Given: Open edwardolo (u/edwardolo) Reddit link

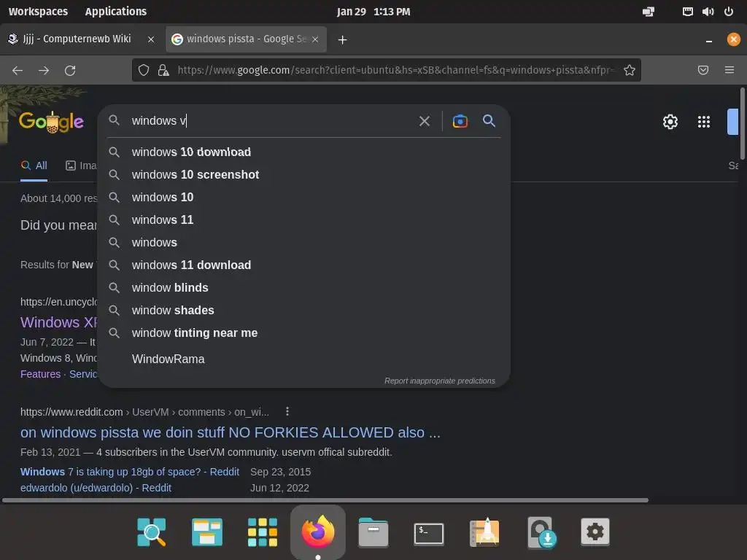Looking at the screenshot, I should [96, 488].
